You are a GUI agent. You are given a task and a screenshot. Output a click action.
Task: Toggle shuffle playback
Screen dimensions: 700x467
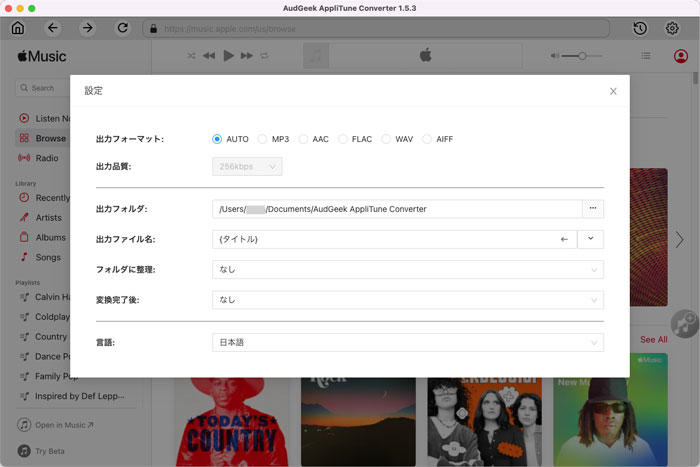[191, 56]
